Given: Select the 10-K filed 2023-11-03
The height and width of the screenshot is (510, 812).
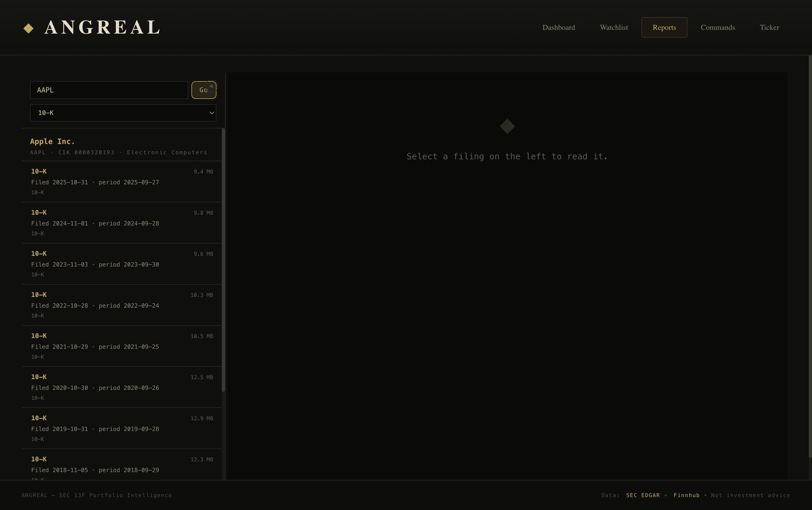Looking at the screenshot, I should click(x=122, y=264).
